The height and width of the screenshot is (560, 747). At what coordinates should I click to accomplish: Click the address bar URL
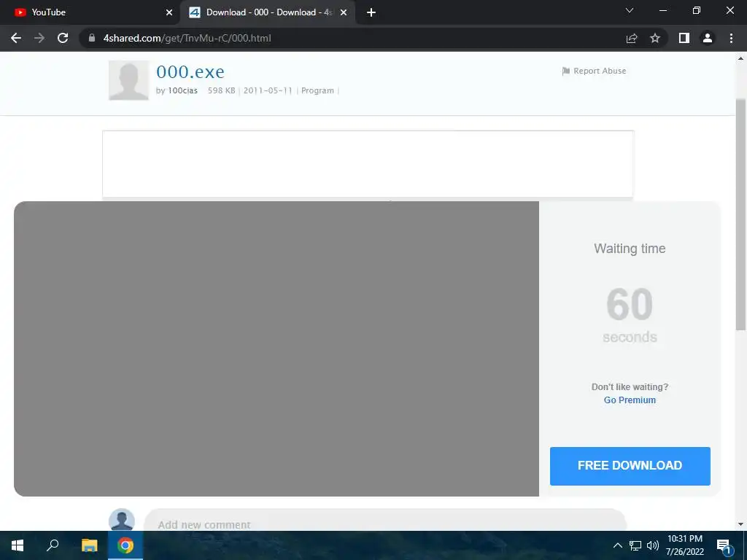(x=187, y=38)
